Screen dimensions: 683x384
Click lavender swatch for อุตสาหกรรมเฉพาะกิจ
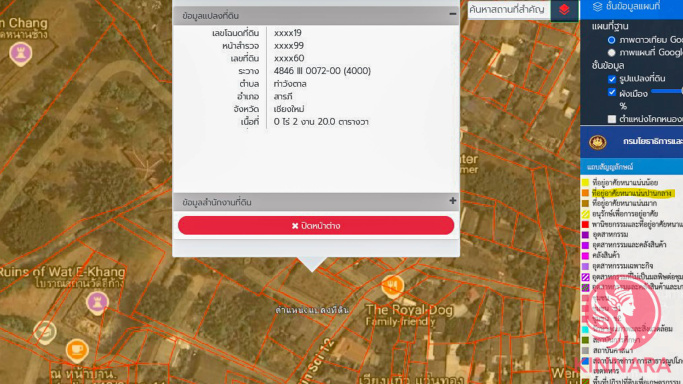[585, 266]
